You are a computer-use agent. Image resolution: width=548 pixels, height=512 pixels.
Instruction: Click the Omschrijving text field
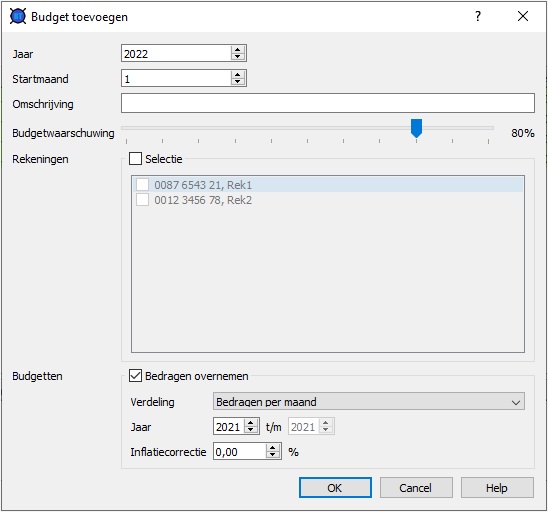click(328, 103)
